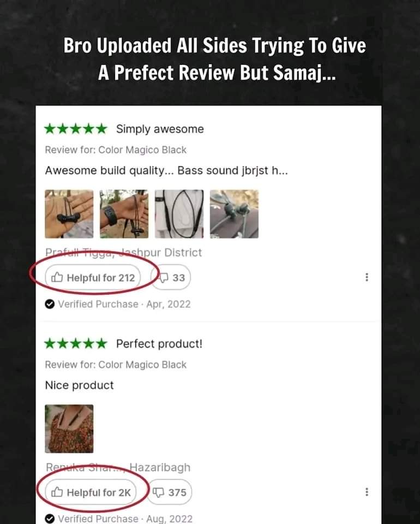Viewport: 420px width, 524px height.
Task: Expand truncated text Awesome build quality
Action: pos(166,170)
